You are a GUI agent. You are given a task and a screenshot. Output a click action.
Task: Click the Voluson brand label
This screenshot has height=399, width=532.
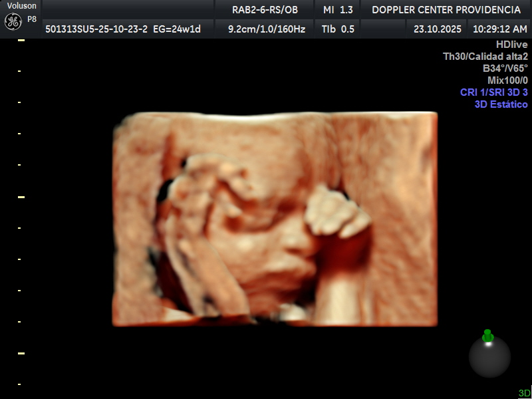click(x=21, y=6)
